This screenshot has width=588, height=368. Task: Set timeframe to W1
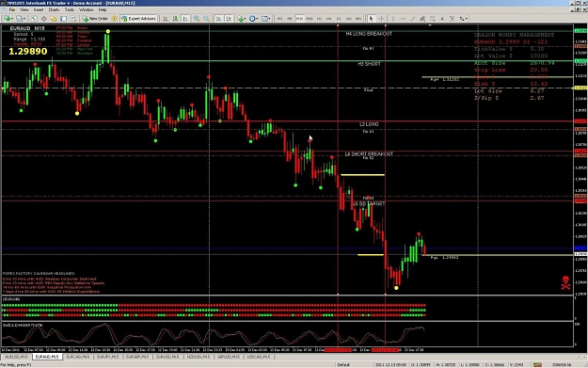pos(349,19)
